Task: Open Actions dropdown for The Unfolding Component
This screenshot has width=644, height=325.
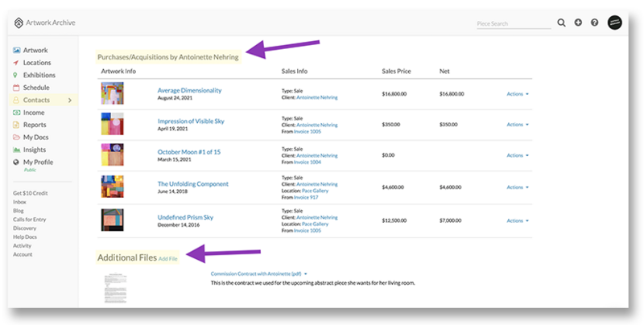Action: tap(518, 187)
